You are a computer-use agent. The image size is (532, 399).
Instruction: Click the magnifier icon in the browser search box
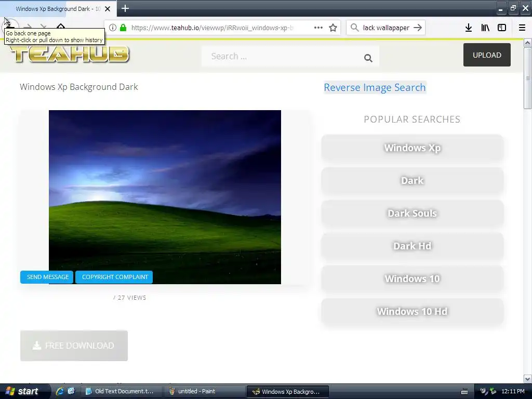coord(354,28)
